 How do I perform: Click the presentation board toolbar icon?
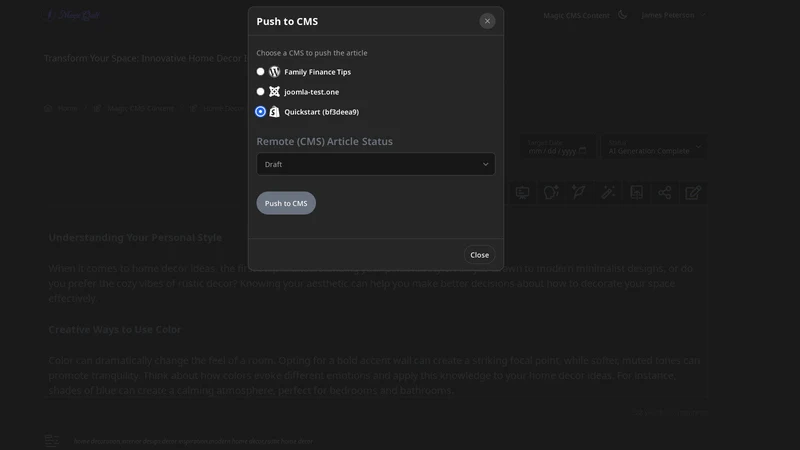(x=522, y=192)
